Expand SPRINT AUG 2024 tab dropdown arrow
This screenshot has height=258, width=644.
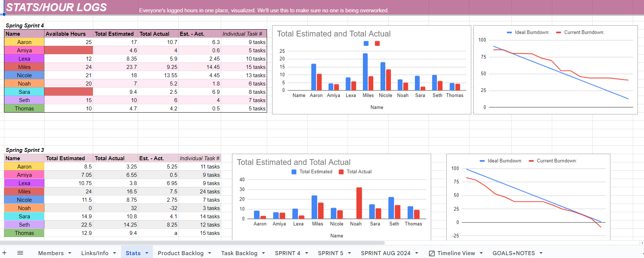[417, 253]
